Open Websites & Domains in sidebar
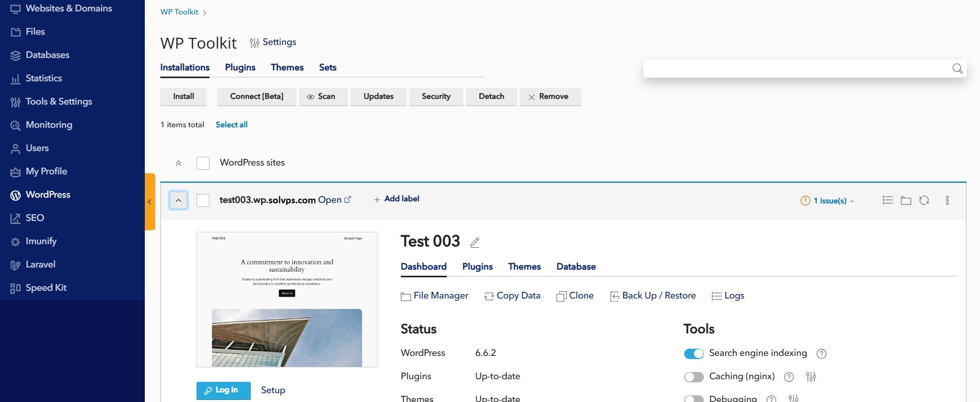980x402 pixels. click(x=61, y=8)
